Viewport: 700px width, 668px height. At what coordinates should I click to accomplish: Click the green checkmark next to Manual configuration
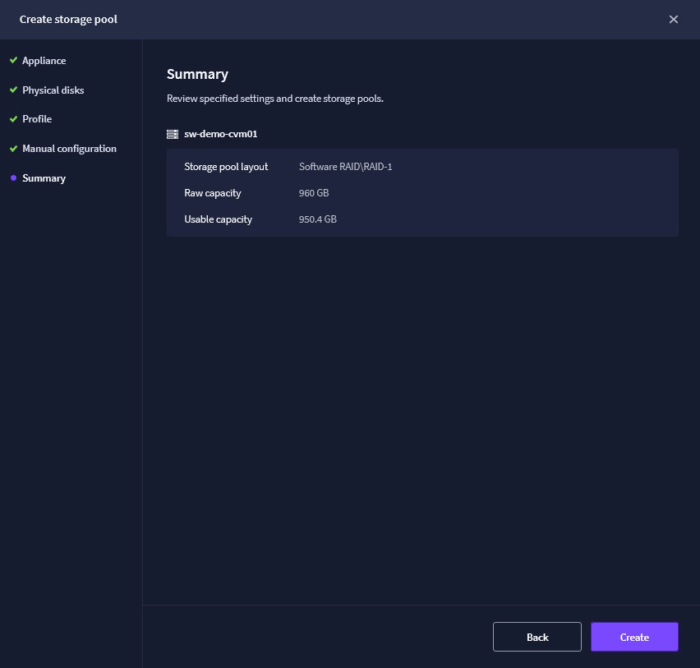(x=13, y=148)
